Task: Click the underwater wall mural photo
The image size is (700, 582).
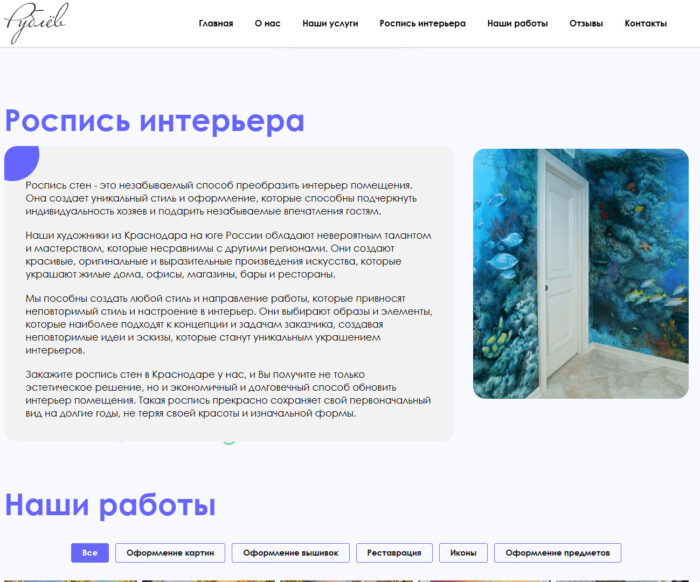Action: (x=580, y=273)
